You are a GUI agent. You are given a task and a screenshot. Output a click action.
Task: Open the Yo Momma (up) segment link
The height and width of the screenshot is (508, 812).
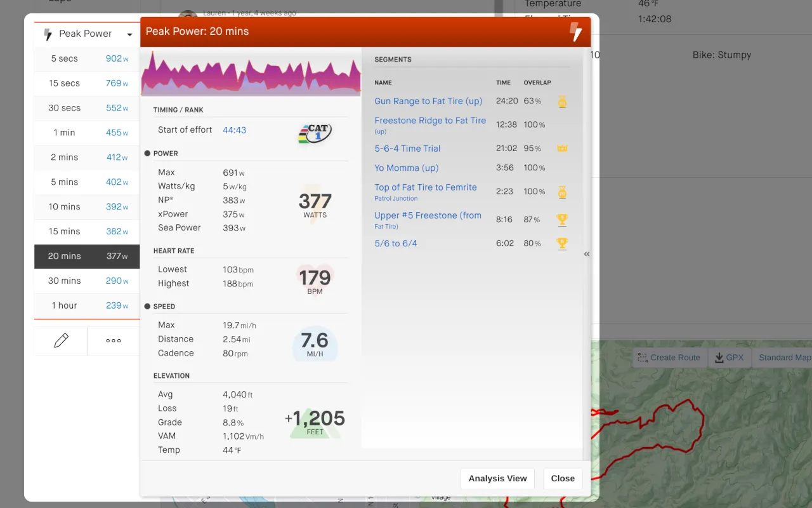[x=406, y=168]
